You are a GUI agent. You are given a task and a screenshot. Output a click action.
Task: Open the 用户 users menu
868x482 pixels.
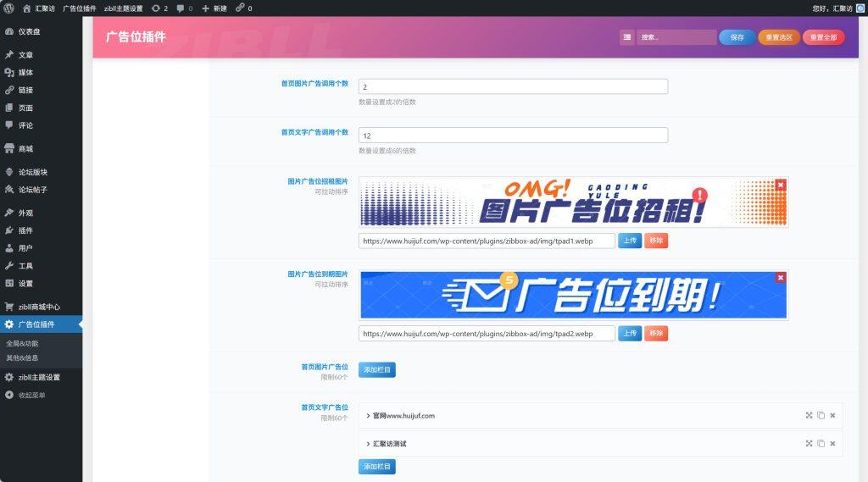(41, 248)
